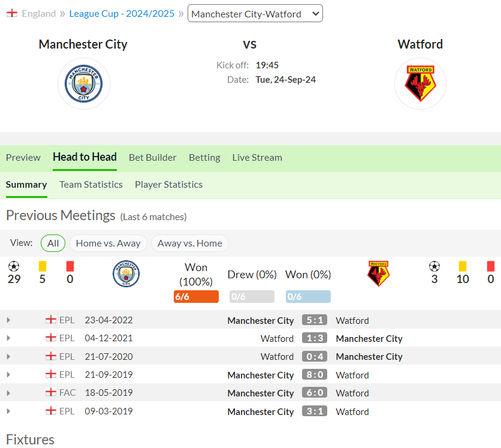Select Away vs. Home view filter
The image size is (501, 448).
[190, 243]
